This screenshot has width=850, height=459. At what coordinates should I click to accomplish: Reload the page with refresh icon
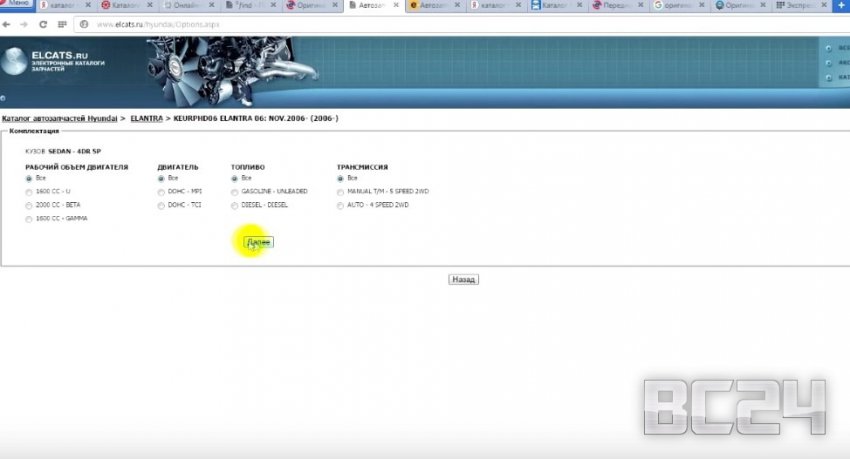pos(42,23)
